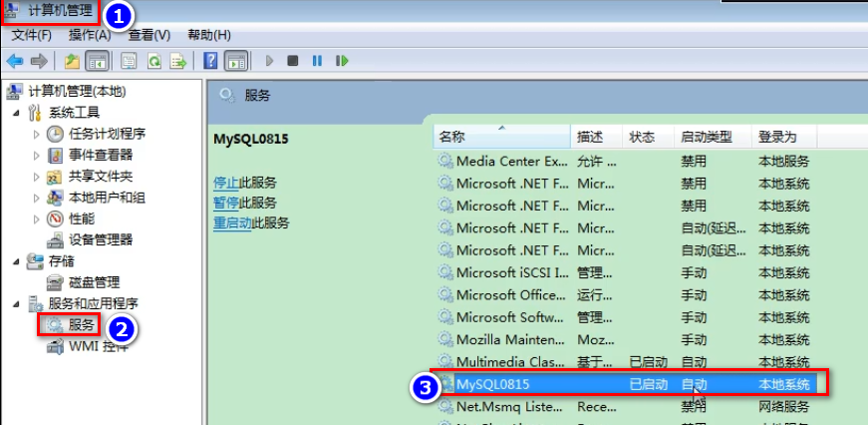This screenshot has width=868, height=425.
Task: Expand the 共享文件夹 node arrow
Action: pyautogui.click(x=37, y=178)
